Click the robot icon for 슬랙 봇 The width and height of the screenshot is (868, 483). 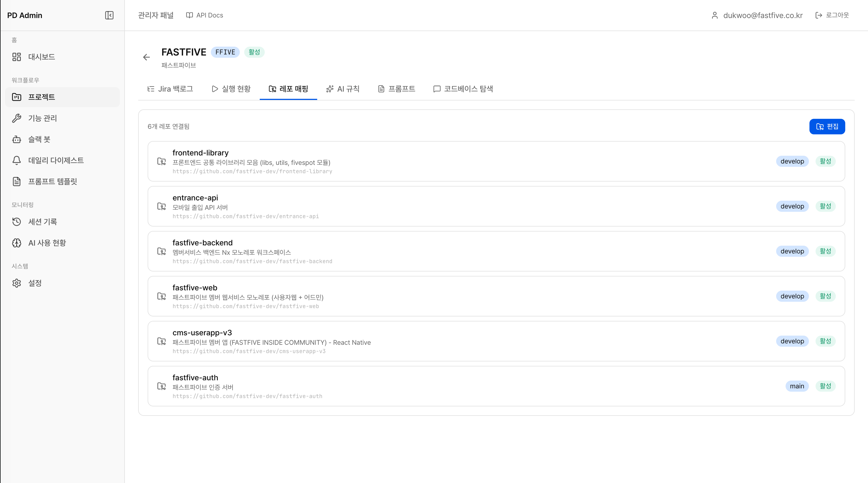17,139
